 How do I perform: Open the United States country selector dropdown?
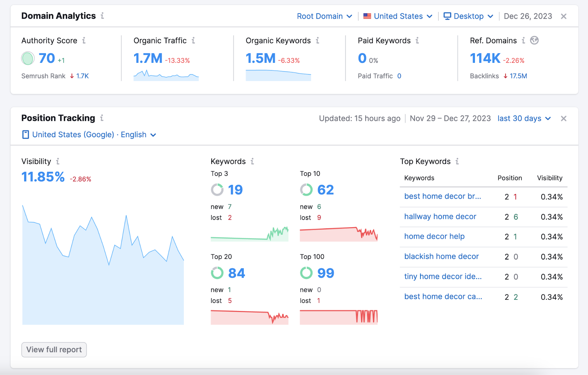tap(398, 16)
